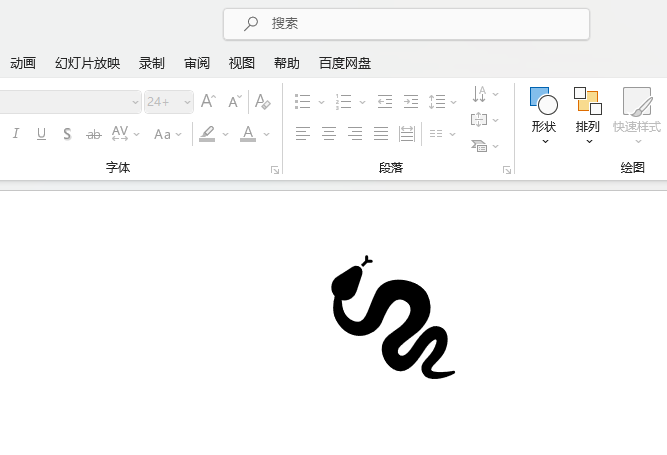Viewport: 667px width, 455px height.
Task: Click the search box at top
Action: pos(406,24)
